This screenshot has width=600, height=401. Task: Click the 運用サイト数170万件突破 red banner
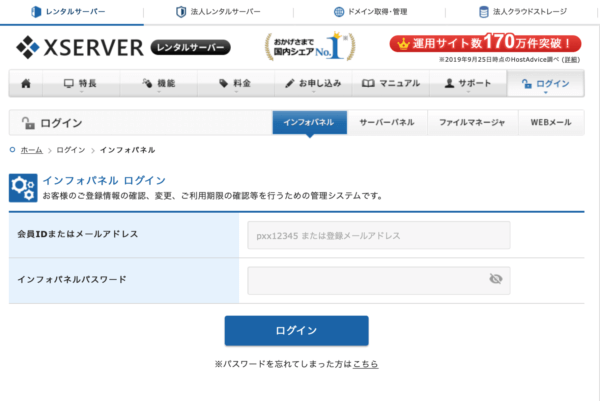pyautogui.click(x=485, y=43)
